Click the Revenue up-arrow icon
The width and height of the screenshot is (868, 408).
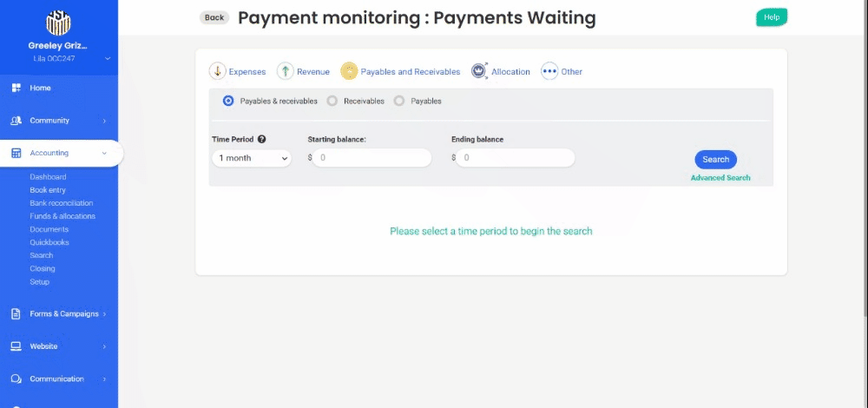285,71
